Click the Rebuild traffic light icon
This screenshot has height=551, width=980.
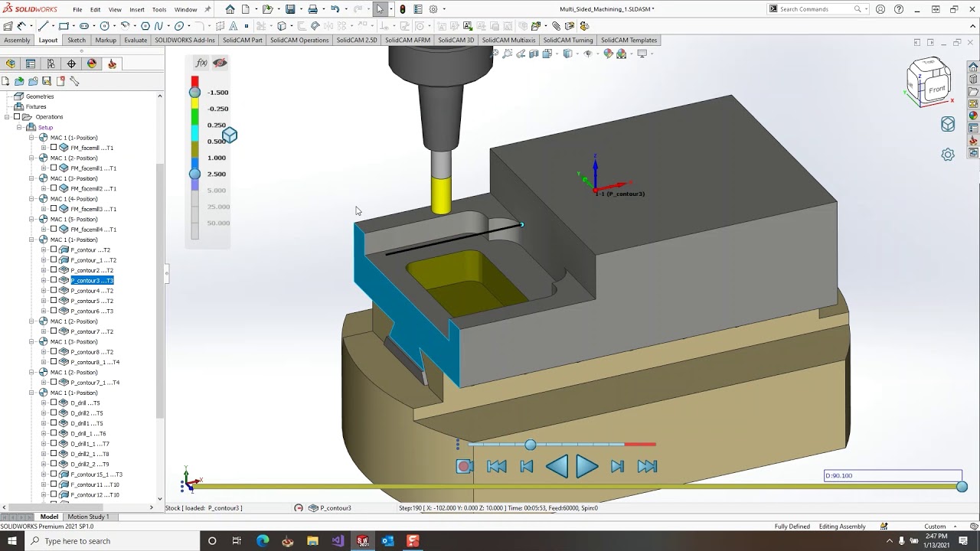point(403,9)
